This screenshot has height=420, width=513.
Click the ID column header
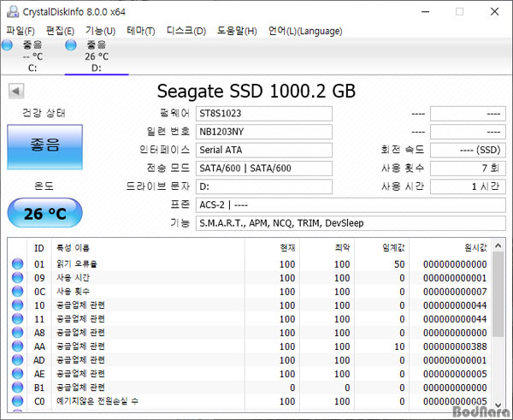(39, 248)
